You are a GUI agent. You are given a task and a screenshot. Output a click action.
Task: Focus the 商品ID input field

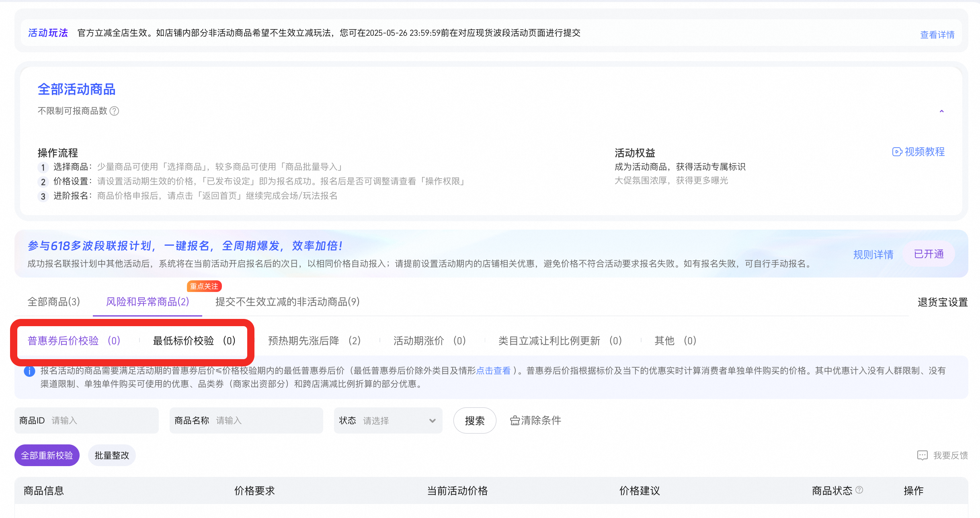(86, 420)
